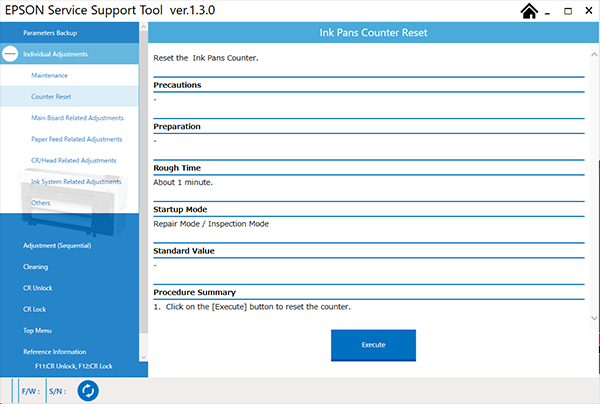Click the Ink Pans Counter Reset header

click(373, 33)
